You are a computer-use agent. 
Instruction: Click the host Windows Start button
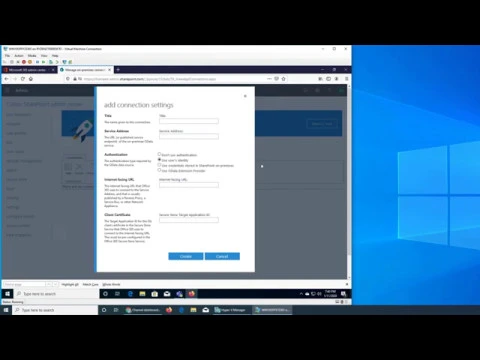(x=6, y=310)
